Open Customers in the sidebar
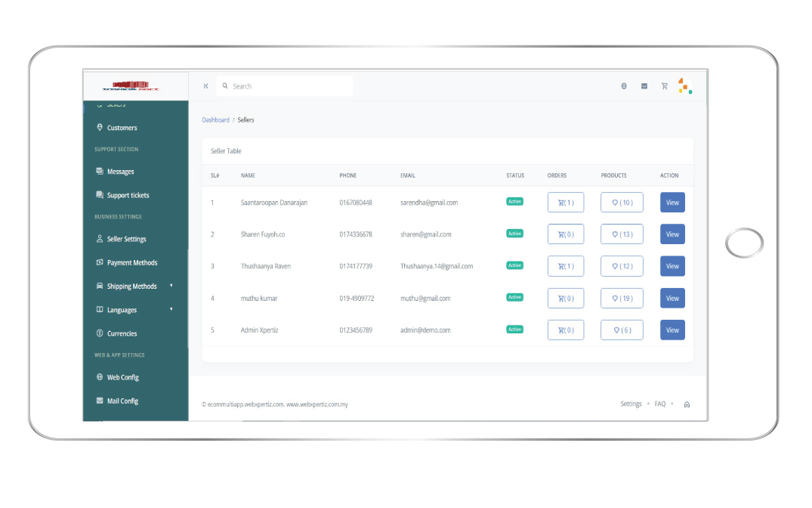This screenshot has height=508, width=812. [122, 128]
